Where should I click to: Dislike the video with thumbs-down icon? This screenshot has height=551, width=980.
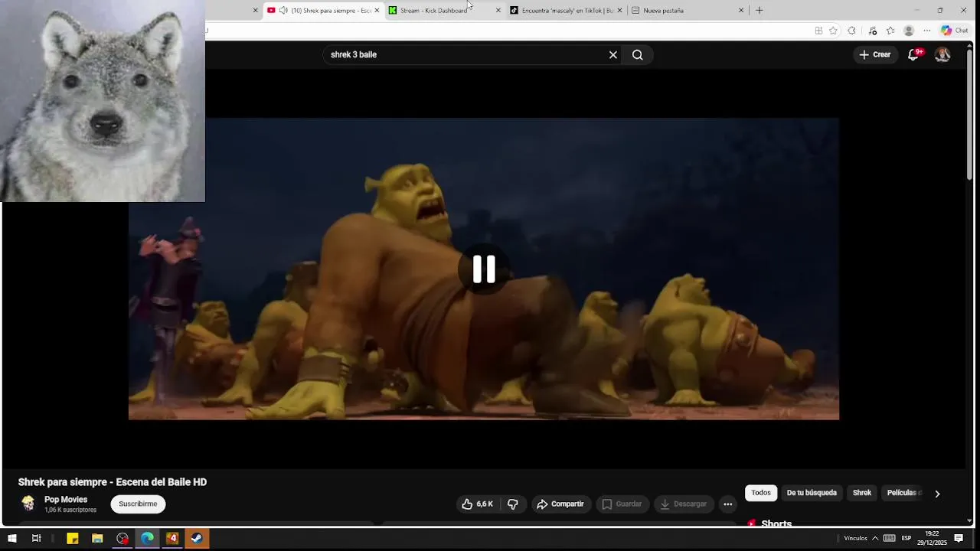pos(513,504)
